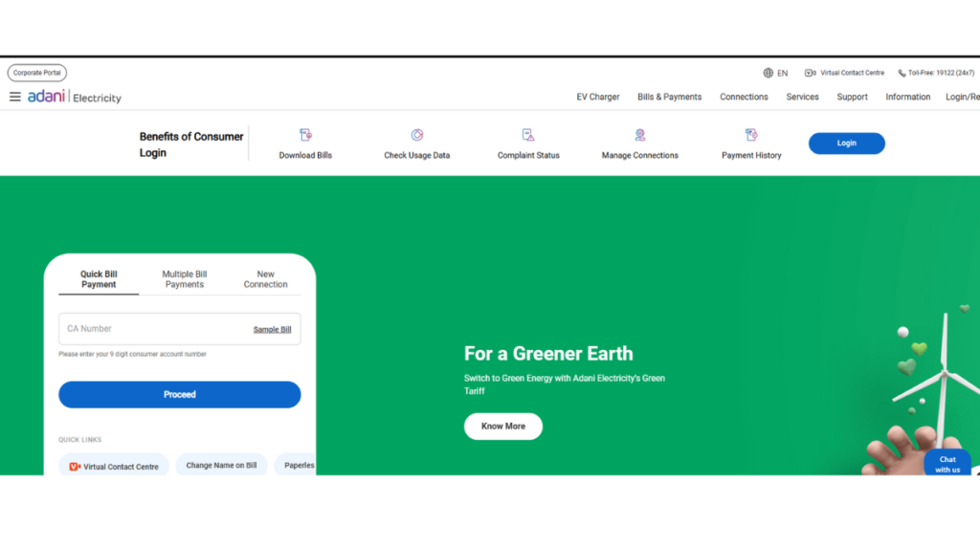The image size is (980, 551).
Task: Click the Check Usage Data icon
Action: (x=417, y=136)
